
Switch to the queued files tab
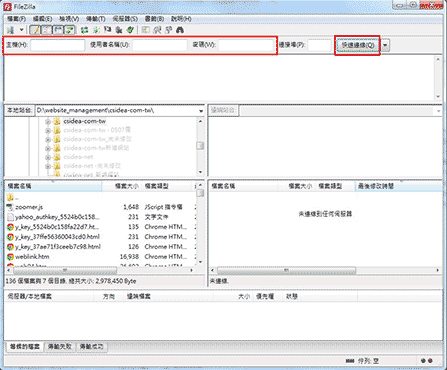[x=25, y=347]
